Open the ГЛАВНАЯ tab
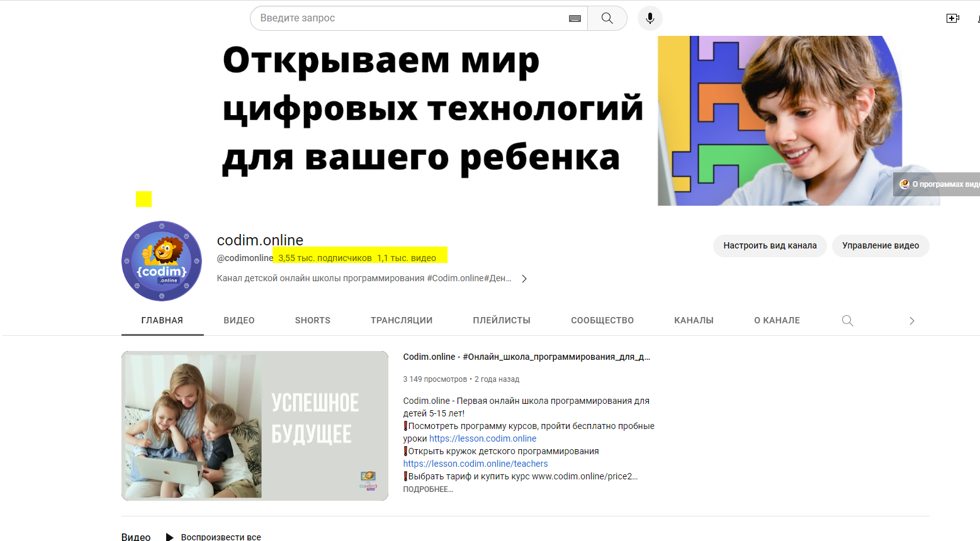Screen dimensions: 980x541 pos(162,320)
